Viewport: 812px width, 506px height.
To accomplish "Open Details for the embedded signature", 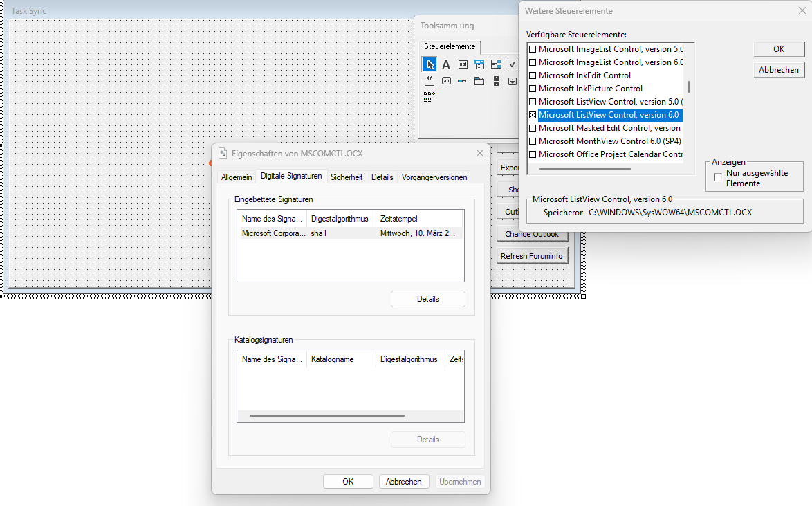I will (427, 299).
